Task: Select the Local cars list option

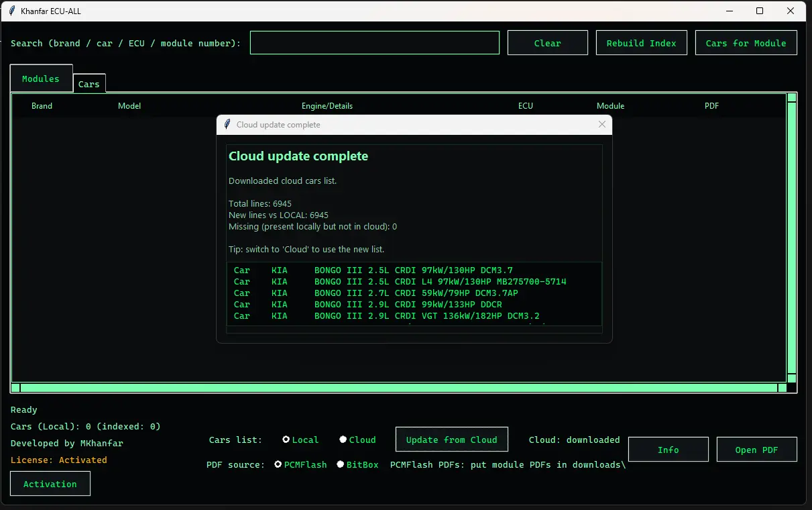Action: 286,440
